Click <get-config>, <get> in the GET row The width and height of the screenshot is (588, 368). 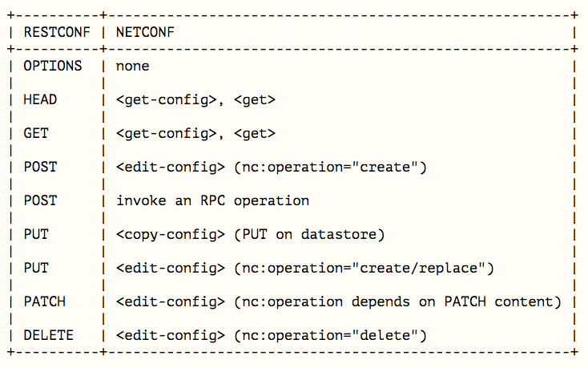tap(195, 134)
